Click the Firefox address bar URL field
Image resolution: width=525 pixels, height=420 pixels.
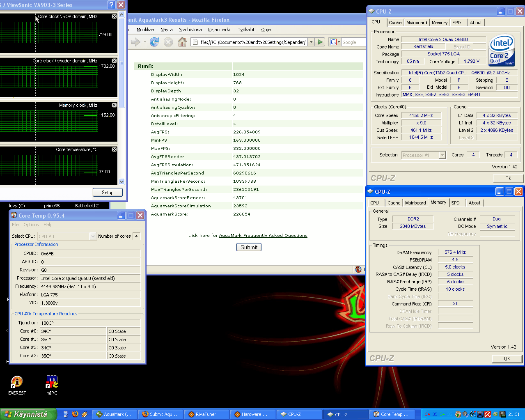253,42
